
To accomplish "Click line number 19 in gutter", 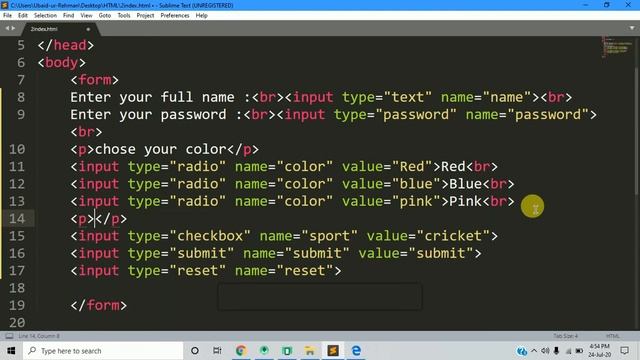I will point(17,305).
